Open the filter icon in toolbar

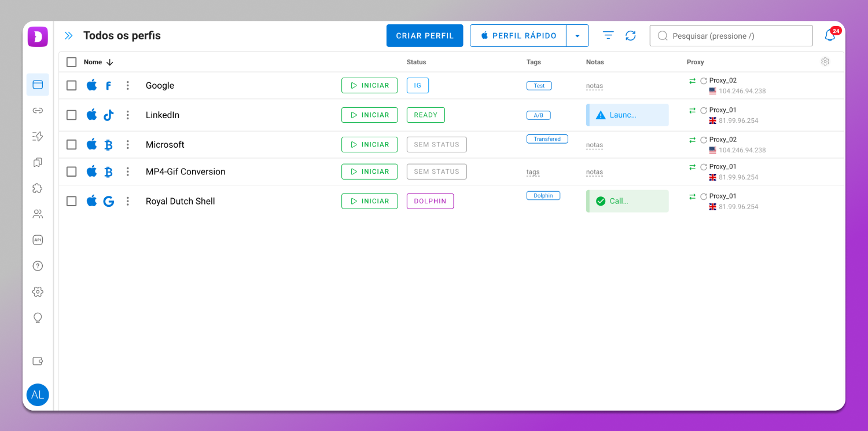[x=608, y=36]
